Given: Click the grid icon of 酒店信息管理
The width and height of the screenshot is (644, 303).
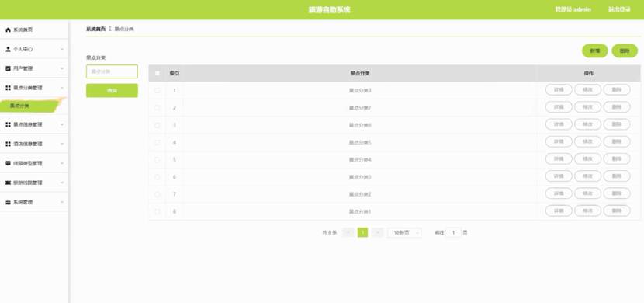Looking at the screenshot, I should [8, 144].
